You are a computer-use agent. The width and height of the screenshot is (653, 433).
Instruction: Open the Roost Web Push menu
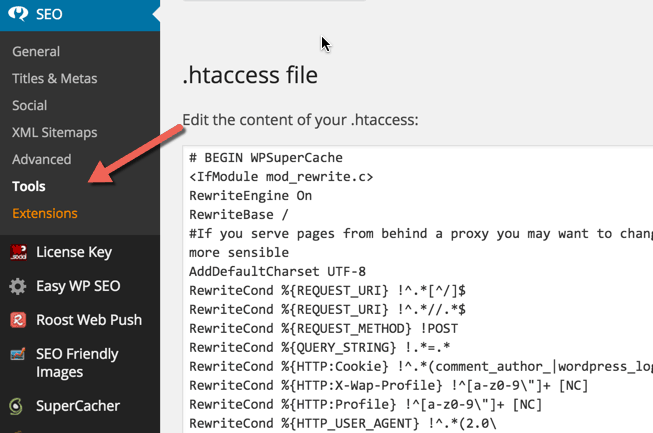(89, 320)
